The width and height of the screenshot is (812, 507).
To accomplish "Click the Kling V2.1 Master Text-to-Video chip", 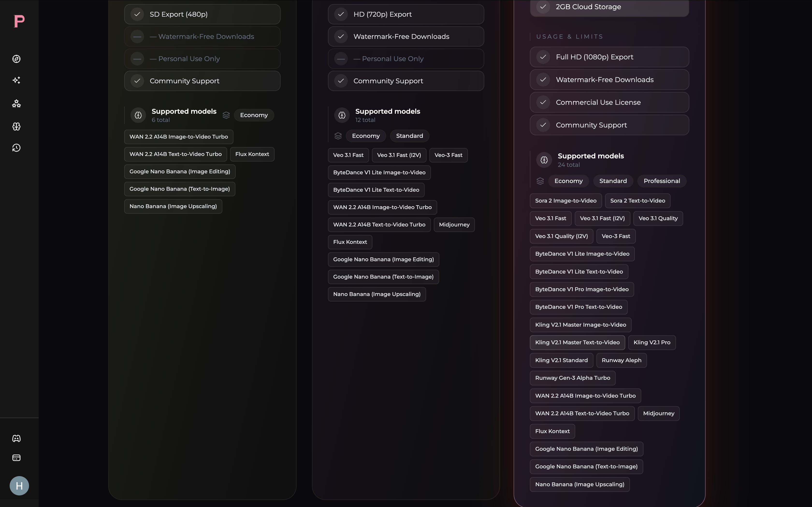I will 577,342.
